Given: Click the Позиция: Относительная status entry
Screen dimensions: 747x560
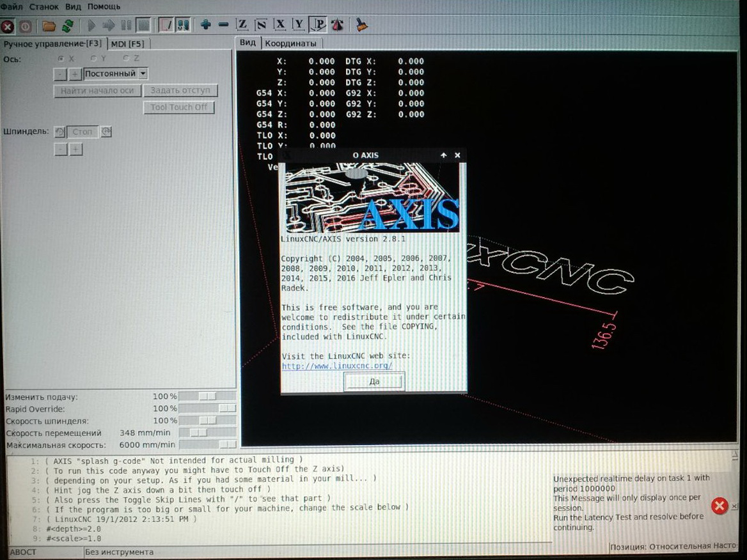Looking at the screenshot, I should tap(673, 547).
